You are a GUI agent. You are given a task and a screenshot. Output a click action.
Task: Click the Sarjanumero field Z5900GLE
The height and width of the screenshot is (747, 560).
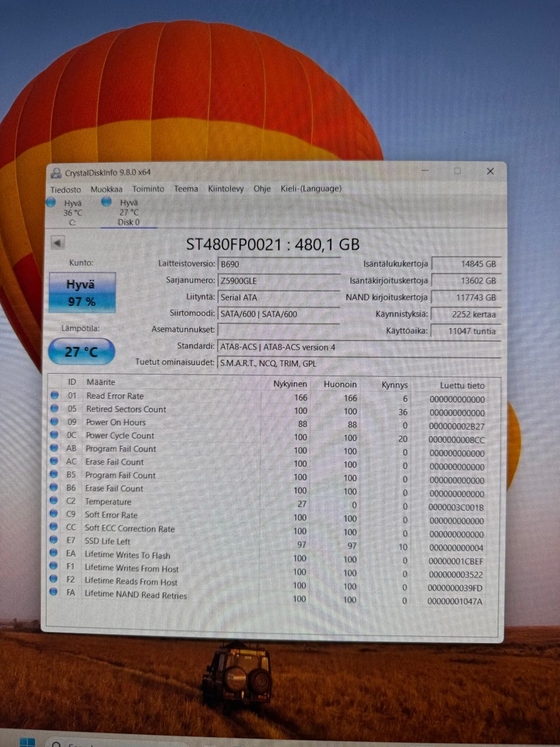pyautogui.click(x=278, y=281)
